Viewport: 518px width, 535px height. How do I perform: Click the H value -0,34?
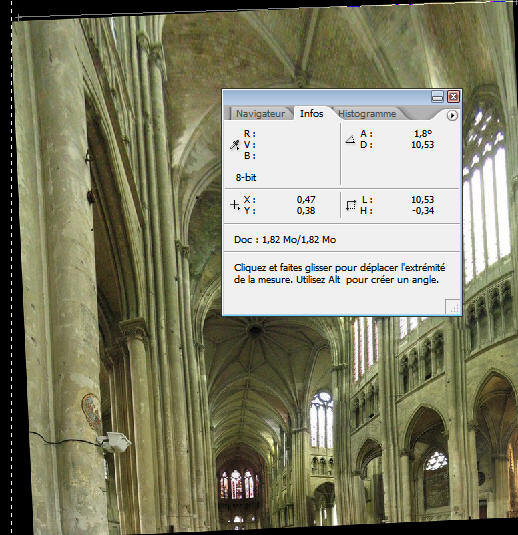[423, 211]
